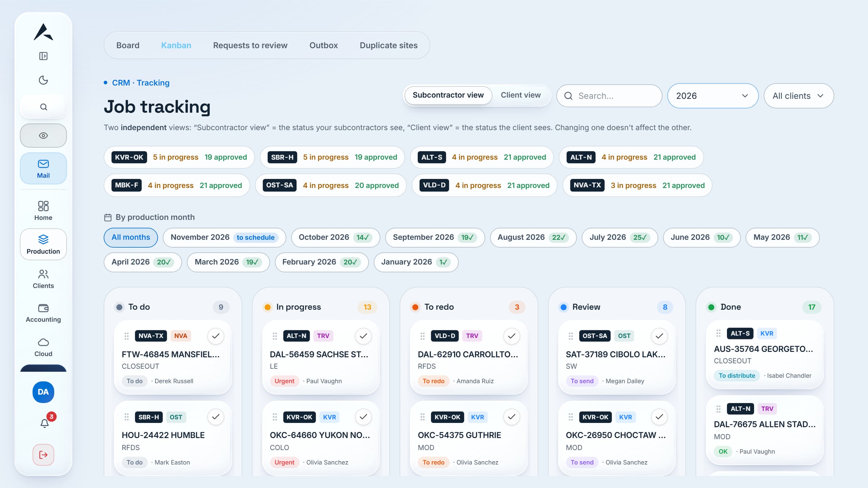868x488 pixels.
Task: Open sidebar search magnifier icon
Action: coord(43,107)
